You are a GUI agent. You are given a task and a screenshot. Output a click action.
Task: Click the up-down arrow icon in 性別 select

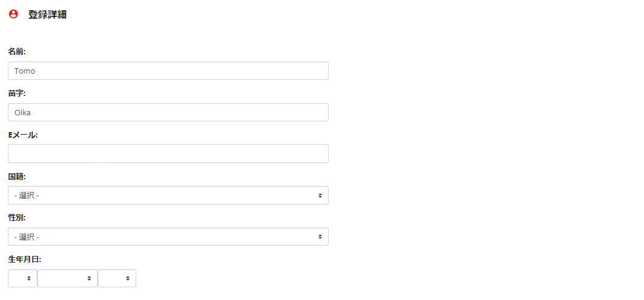320,237
